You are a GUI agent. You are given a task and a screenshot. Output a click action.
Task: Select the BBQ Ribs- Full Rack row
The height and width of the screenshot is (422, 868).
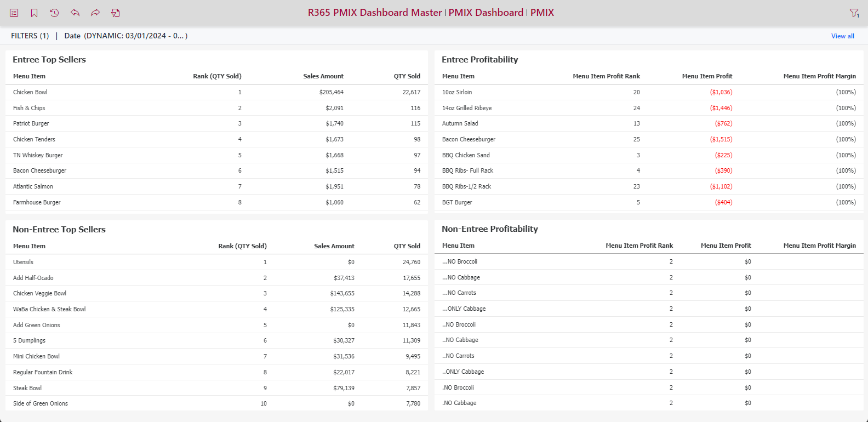(x=649, y=170)
